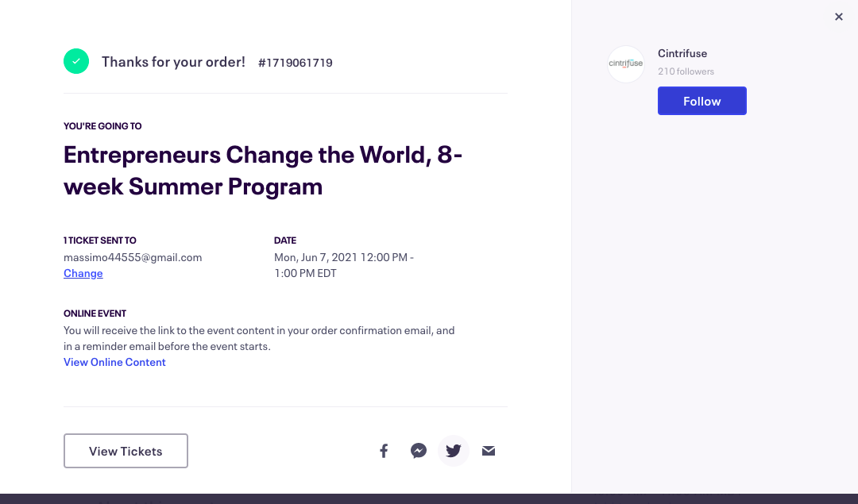
Task: Open the Cintrifuse organizer logo
Action: [x=626, y=64]
